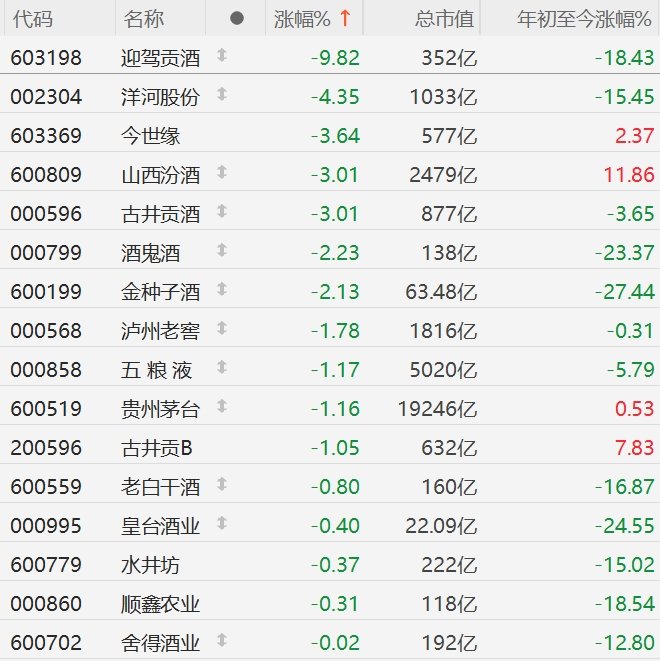The image size is (660, 661).
Task: Click stock code 000858
Action: coord(46,370)
